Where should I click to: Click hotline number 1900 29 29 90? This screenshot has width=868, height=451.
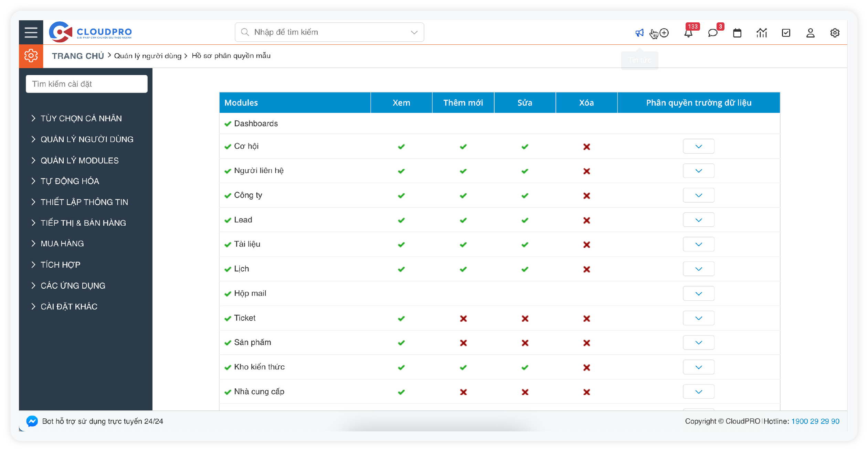click(x=815, y=421)
